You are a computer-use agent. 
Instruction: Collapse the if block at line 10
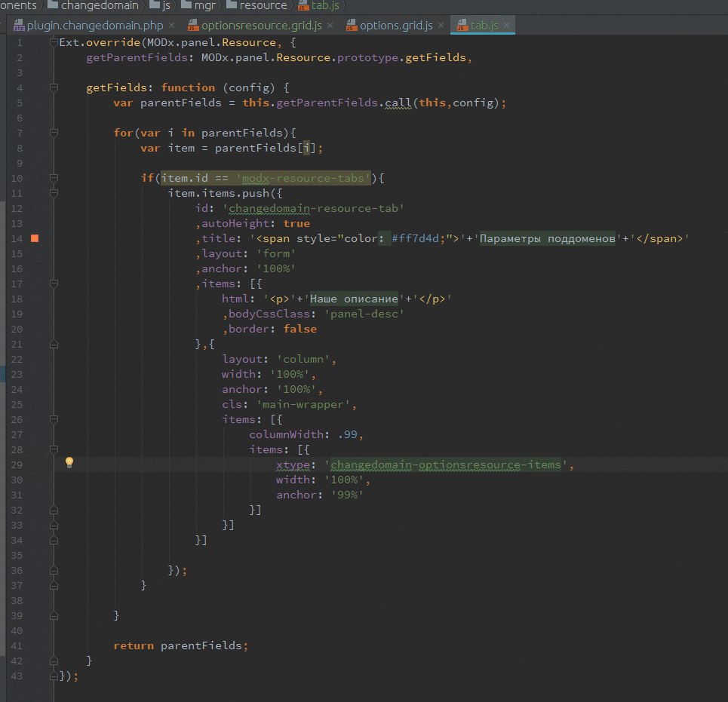coord(54,178)
